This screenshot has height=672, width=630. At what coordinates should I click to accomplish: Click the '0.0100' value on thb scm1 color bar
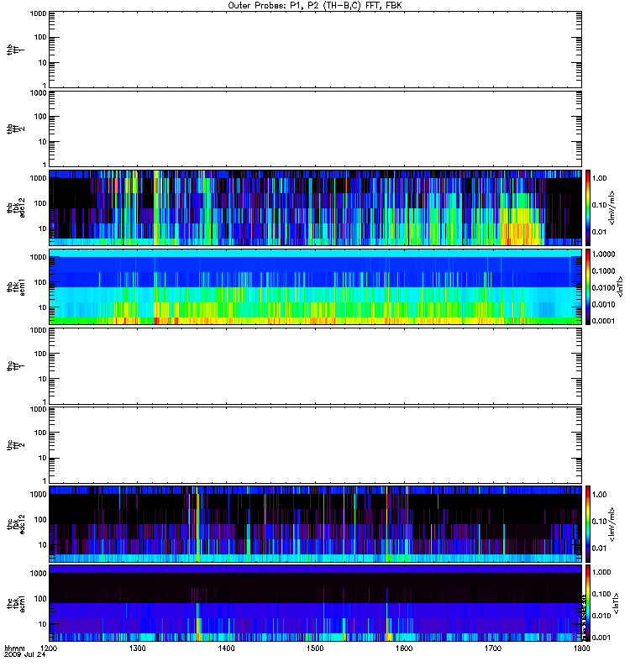coord(603,287)
